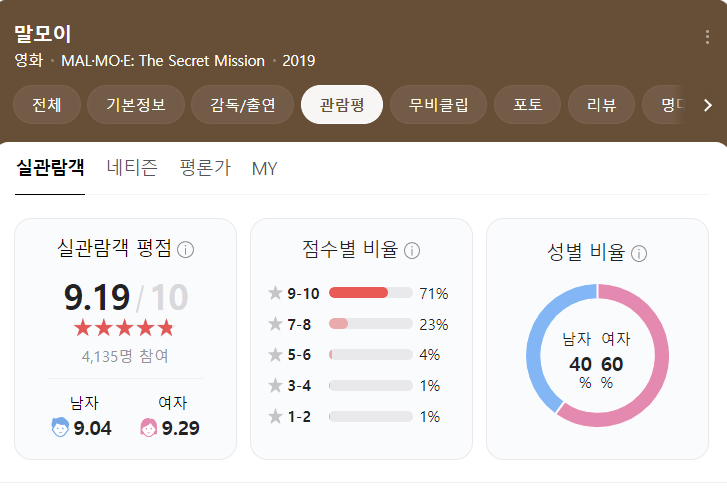Click the female face icon
This screenshot has width=727, height=488.
[148, 428]
